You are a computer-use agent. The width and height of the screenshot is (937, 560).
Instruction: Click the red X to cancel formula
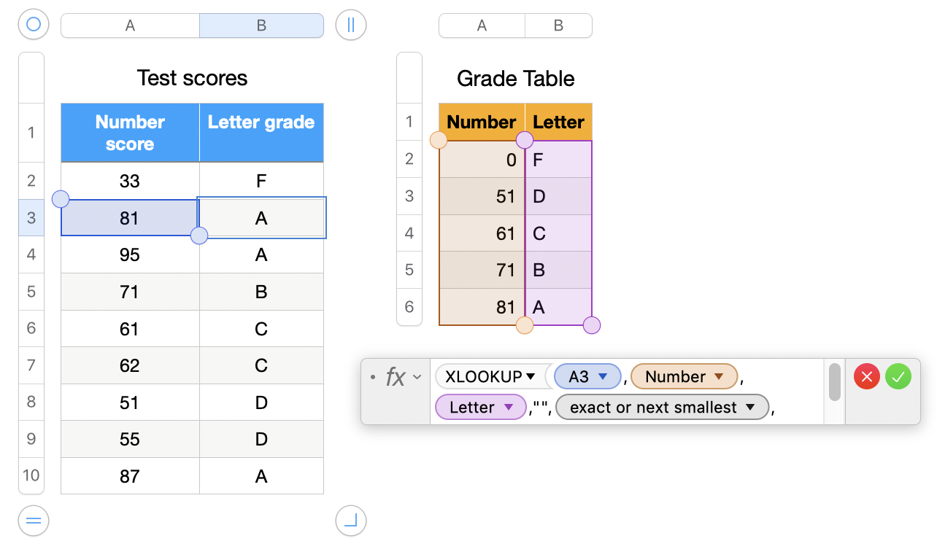pyautogui.click(x=866, y=377)
